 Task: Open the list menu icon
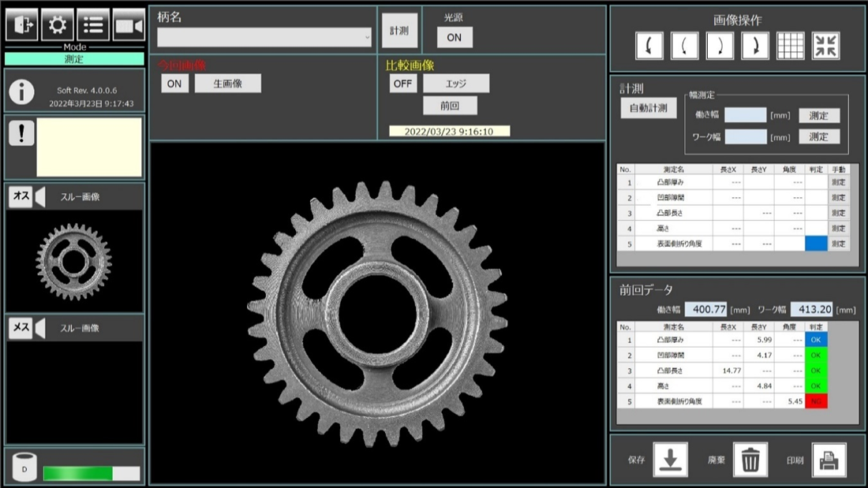coord(93,25)
